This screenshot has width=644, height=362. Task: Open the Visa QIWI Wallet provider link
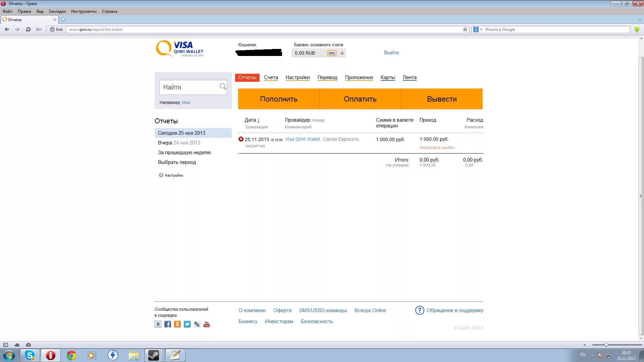[303, 139]
